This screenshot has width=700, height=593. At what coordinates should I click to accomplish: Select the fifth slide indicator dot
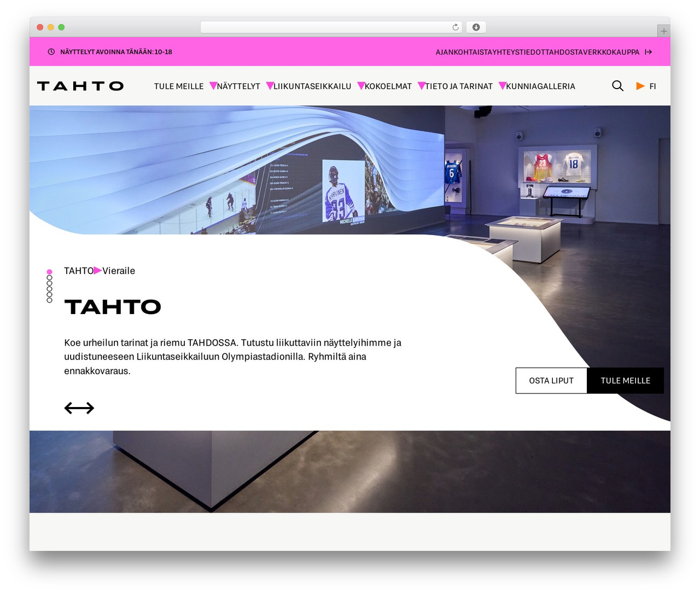click(50, 294)
